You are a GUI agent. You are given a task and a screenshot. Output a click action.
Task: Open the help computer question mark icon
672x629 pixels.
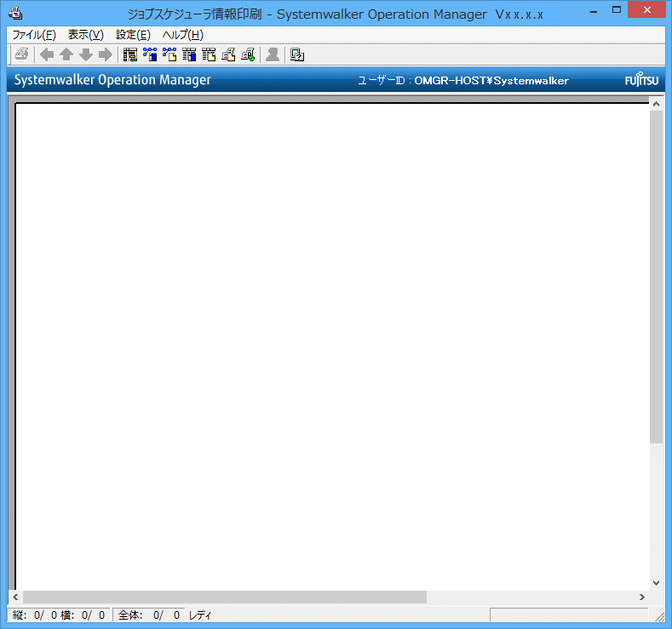click(297, 54)
